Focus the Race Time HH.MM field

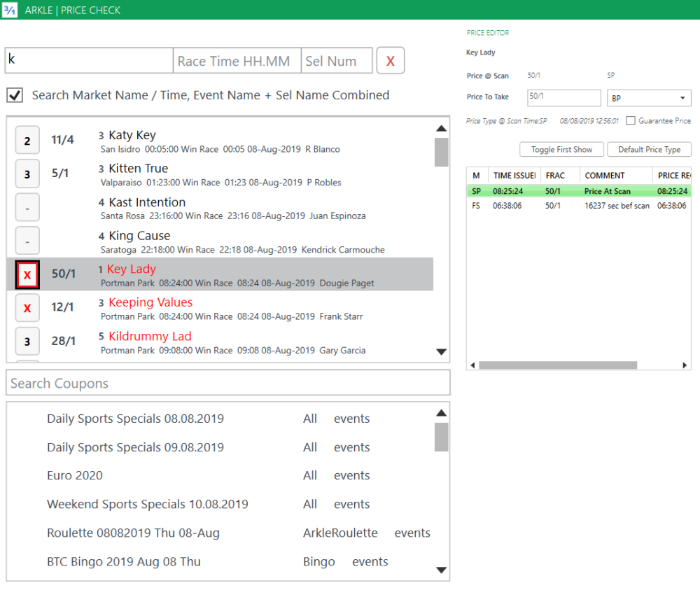click(x=237, y=60)
